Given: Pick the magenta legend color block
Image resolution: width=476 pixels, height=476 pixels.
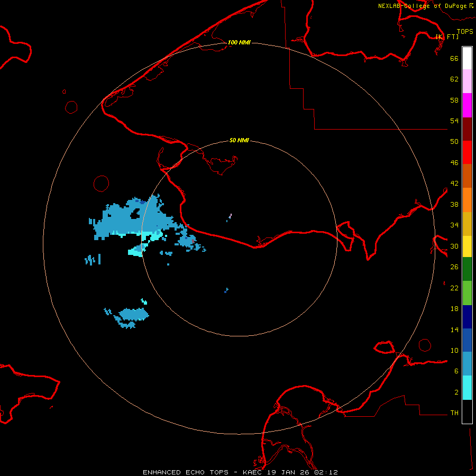Looking at the screenshot, I should tap(467, 105).
